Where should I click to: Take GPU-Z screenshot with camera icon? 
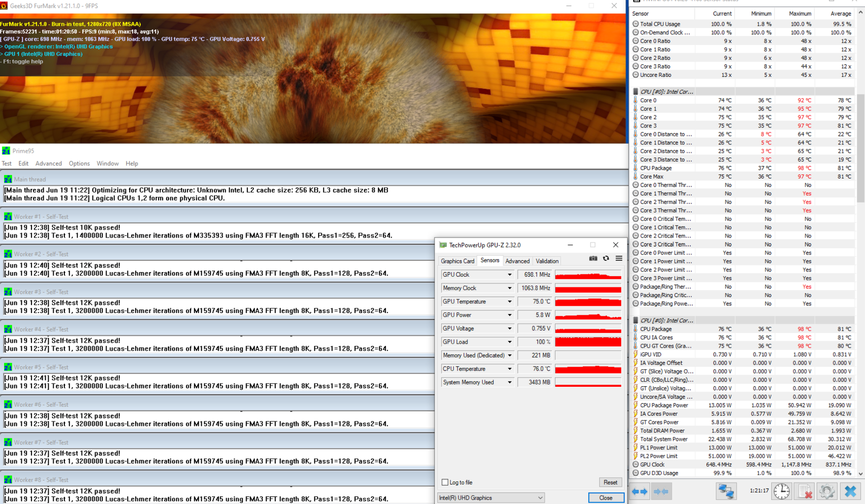593,259
